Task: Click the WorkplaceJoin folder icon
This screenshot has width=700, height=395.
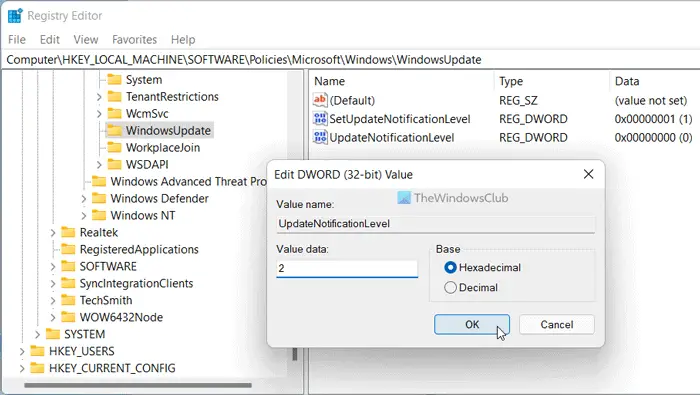Action: [x=114, y=147]
